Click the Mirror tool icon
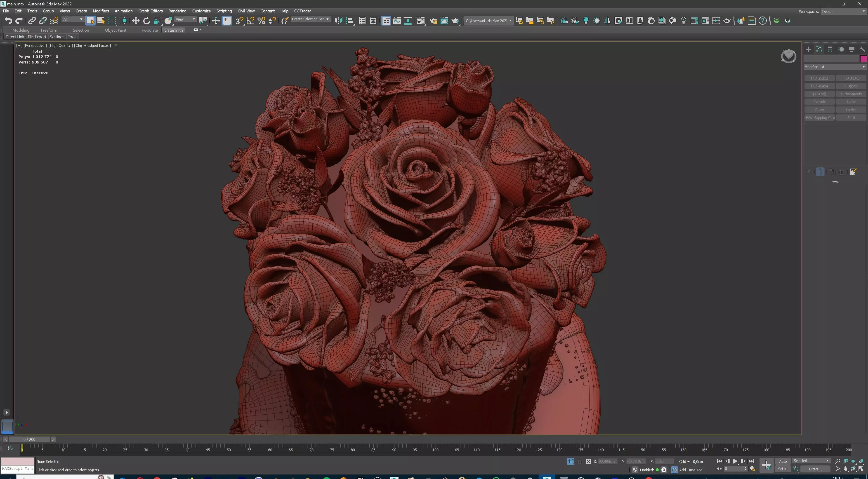This screenshot has height=479, width=868. click(338, 21)
